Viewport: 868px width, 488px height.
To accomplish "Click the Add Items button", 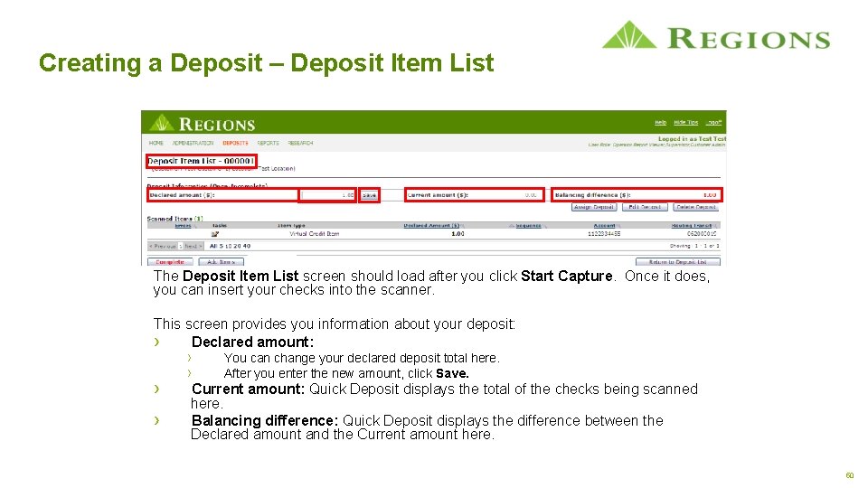I will click(x=221, y=262).
